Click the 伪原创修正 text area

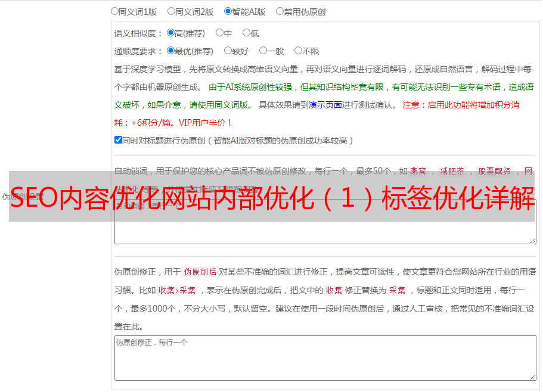[325, 358]
